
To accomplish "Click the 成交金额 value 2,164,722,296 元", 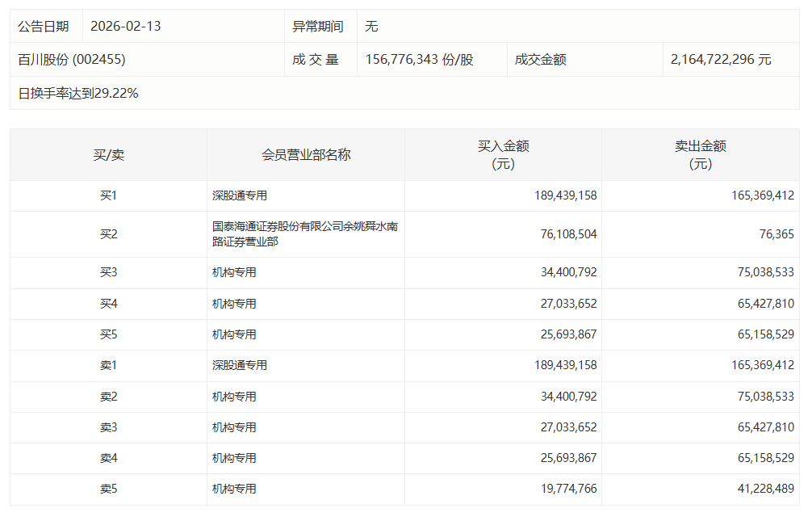I will click(720, 60).
